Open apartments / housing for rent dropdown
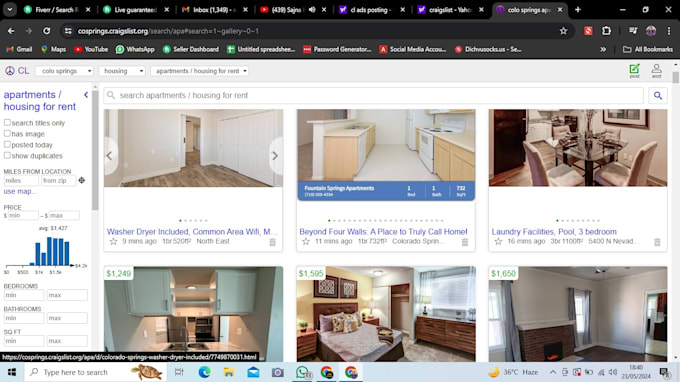Viewport: 680px width, 382px height. tap(199, 71)
